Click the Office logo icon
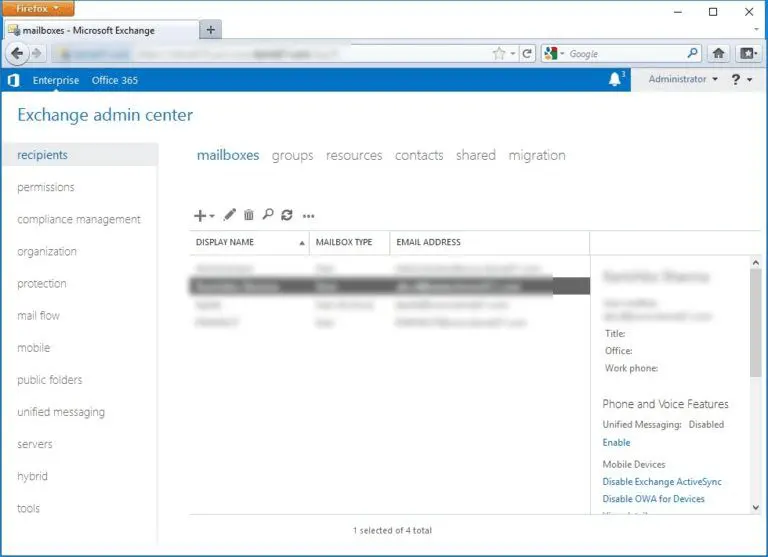768x557 pixels. pos(14,80)
